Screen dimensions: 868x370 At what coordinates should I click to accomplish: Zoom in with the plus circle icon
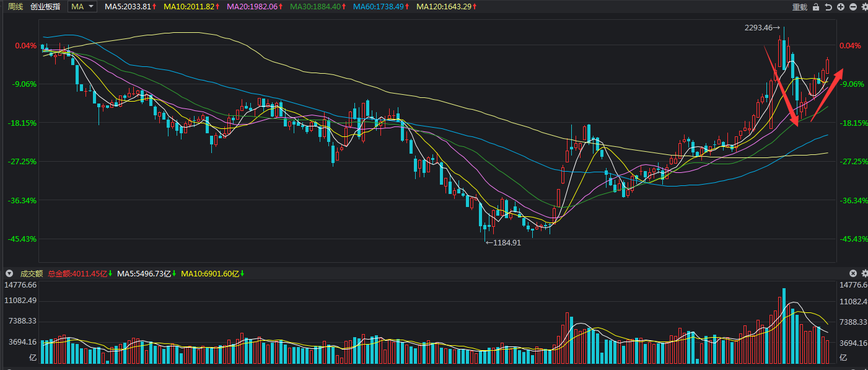tap(841, 7)
